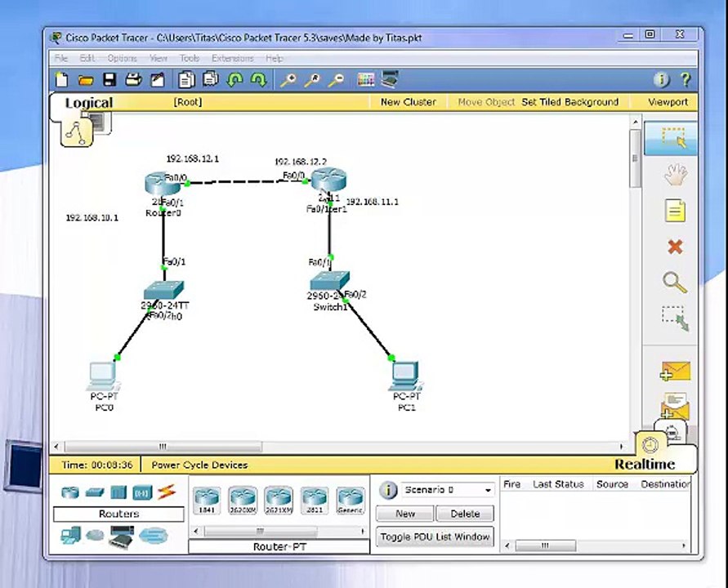Choose the Resize Shape tool

pyautogui.click(x=676, y=318)
